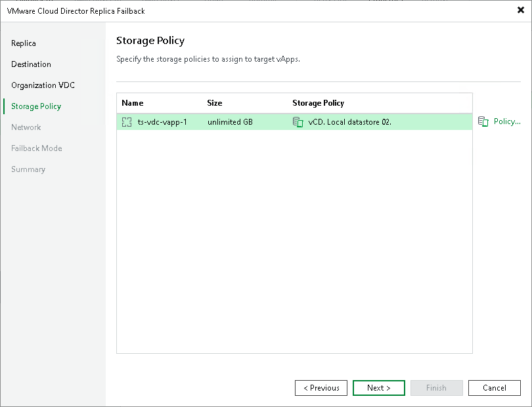Image resolution: width=532 pixels, height=407 pixels.
Task: Click the datastore icon beside vCD Local datastore 02
Action: tap(297, 121)
